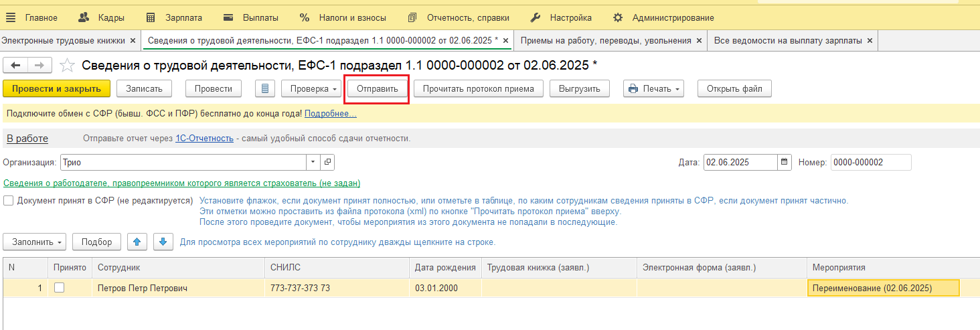Click the Администрирование gear icon
The width and height of the screenshot is (980, 330).
(618, 17)
